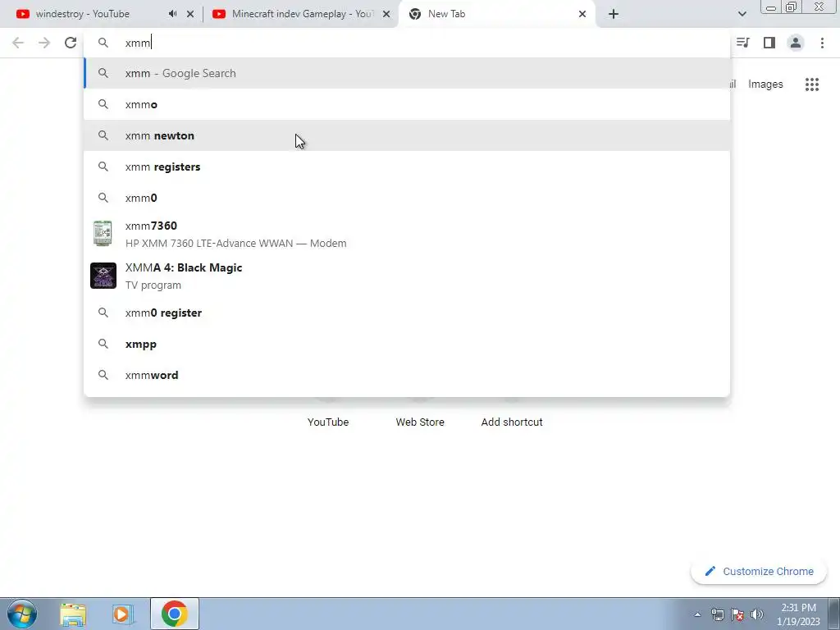Close the New Tab tab

(x=582, y=14)
